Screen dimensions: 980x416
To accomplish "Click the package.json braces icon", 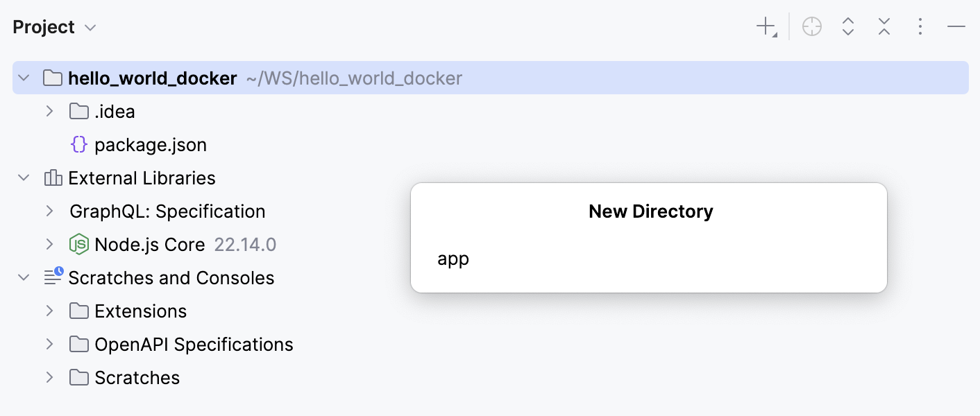I will click(x=78, y=144).
